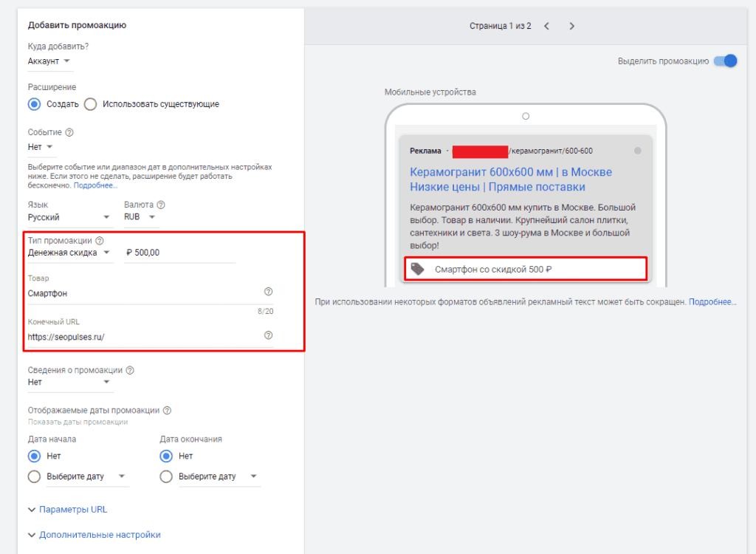Click the 8/20 character counter
The height and width of the screenshot is (554, 756).
(266, 311)
